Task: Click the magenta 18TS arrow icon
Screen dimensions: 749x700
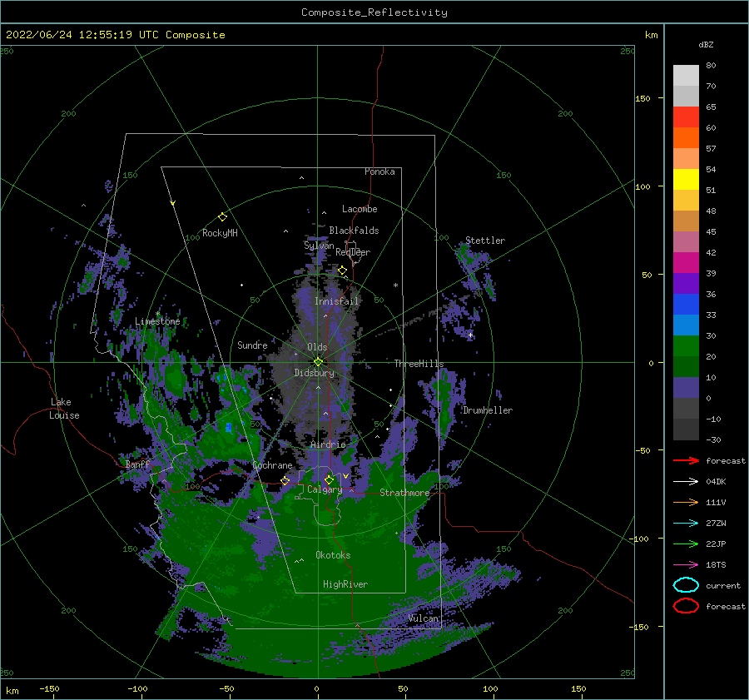Action: pos(686,565)
